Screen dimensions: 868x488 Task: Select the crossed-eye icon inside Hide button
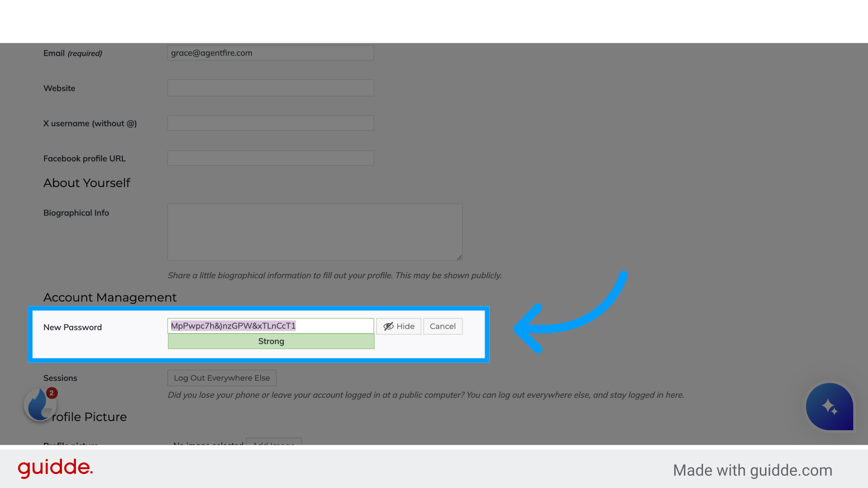pos(388,326)
